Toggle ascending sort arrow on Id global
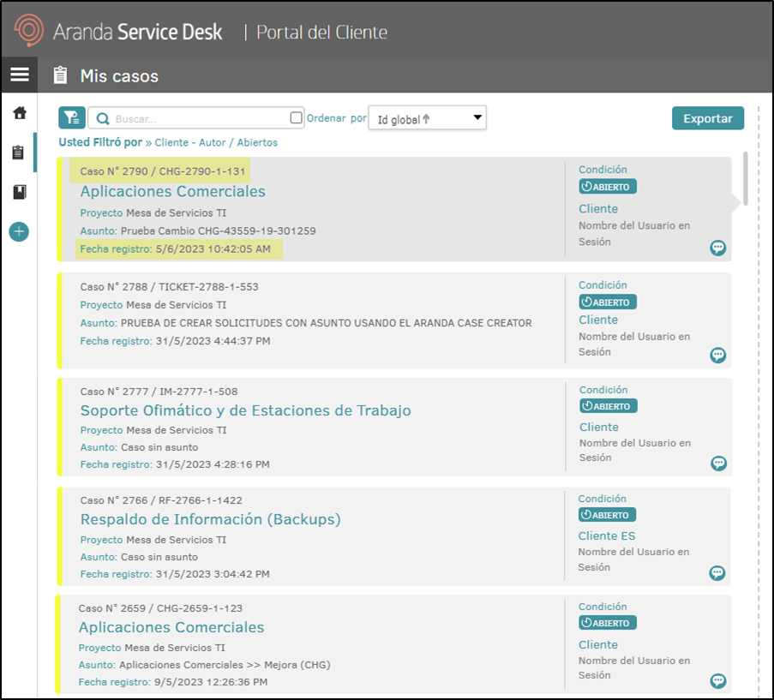Screen dimensions: 774x700 [426, 119]
